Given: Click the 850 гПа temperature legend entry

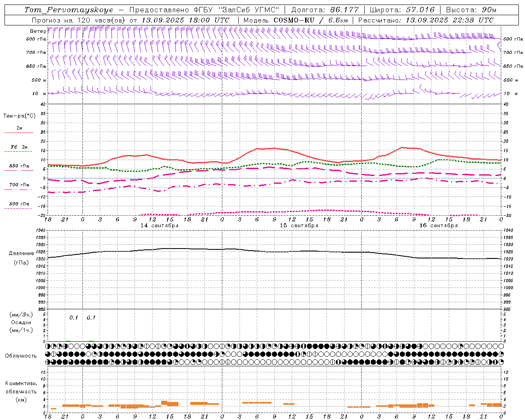Looking at the screenshot, I should point(19,166).
